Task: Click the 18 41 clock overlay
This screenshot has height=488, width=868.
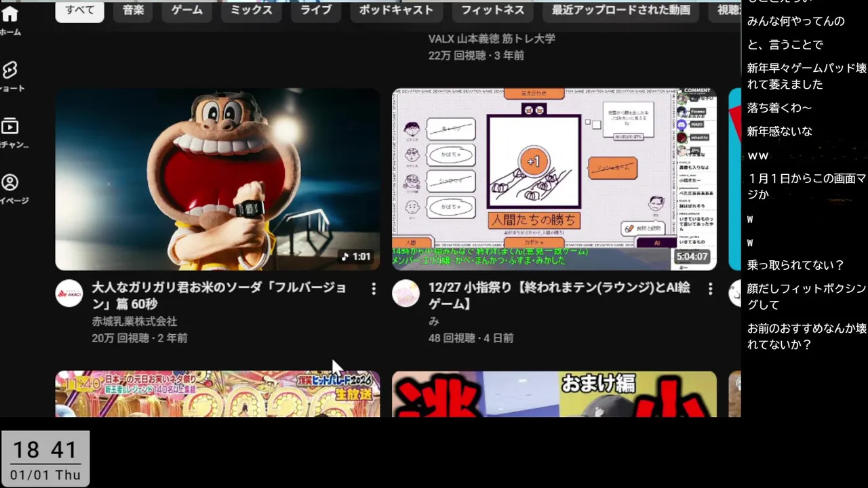Action: (x=45, y=450)
